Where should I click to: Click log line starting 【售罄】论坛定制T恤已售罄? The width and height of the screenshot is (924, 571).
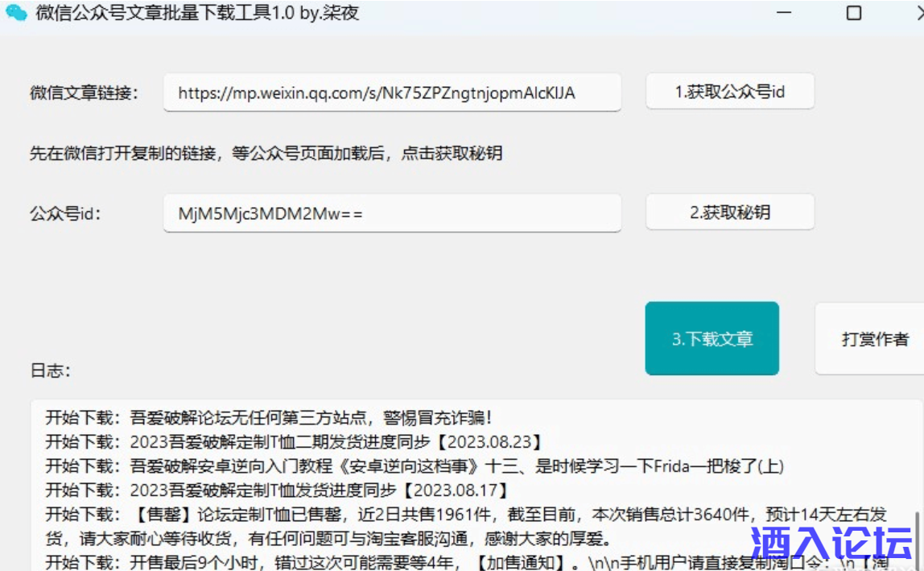[x=465, y=526]
